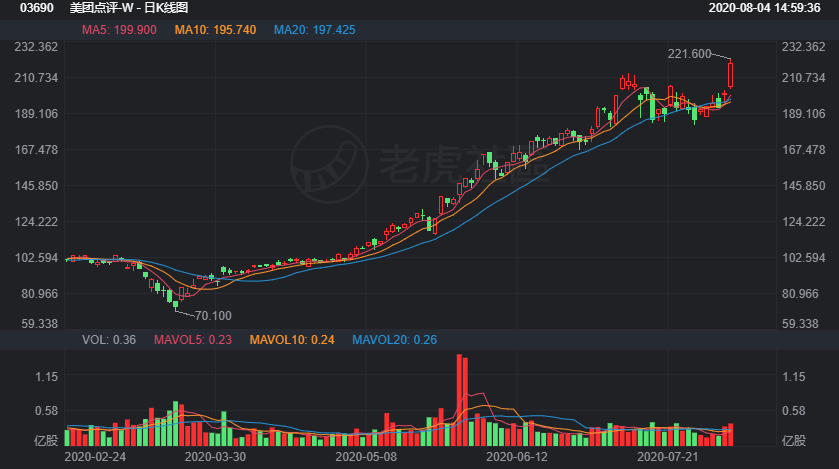Click the right axis 189.106 price label
The height and width of the screenshot is (469, 839).
click(x=804, y=113)
